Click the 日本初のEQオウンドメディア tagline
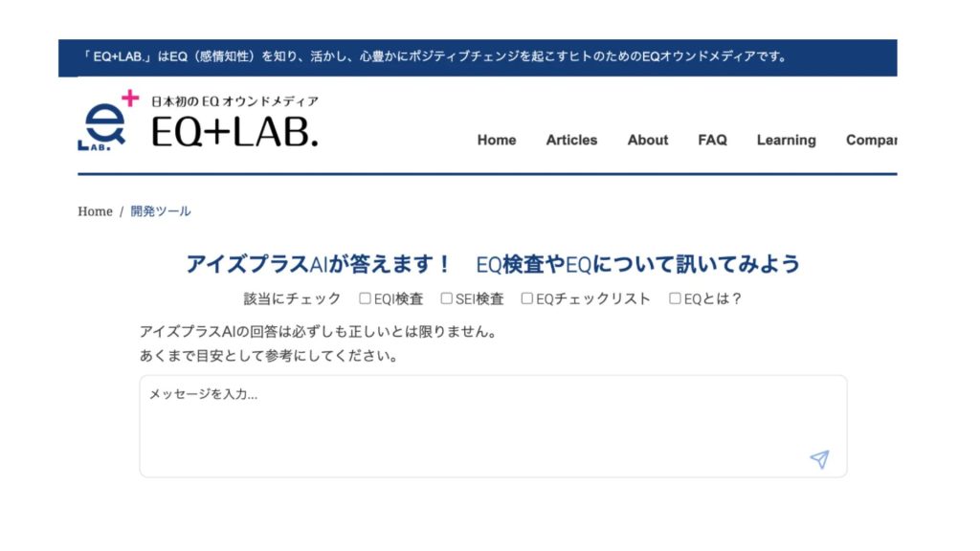Viewport: 980px width, 551px height. (x=235, y=101)
